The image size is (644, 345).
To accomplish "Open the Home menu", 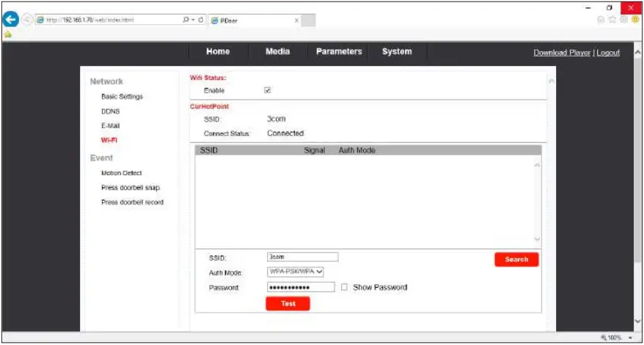I will [x=218, y=51].
